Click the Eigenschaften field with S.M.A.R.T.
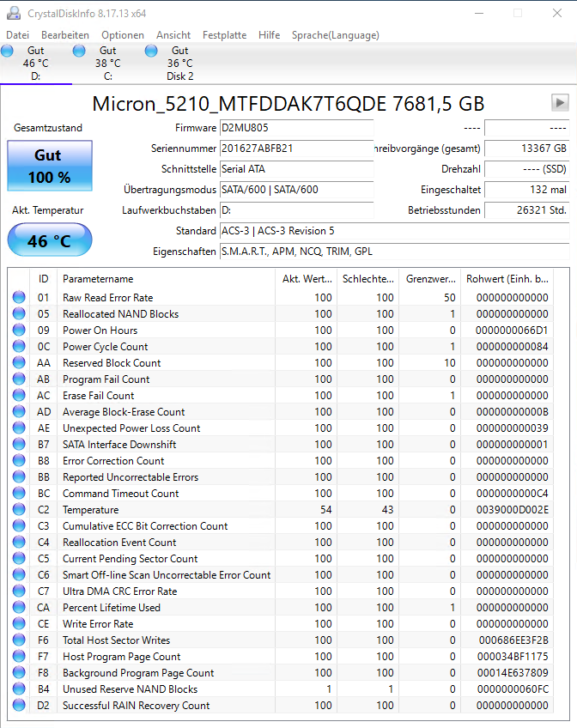 [395, 252]
